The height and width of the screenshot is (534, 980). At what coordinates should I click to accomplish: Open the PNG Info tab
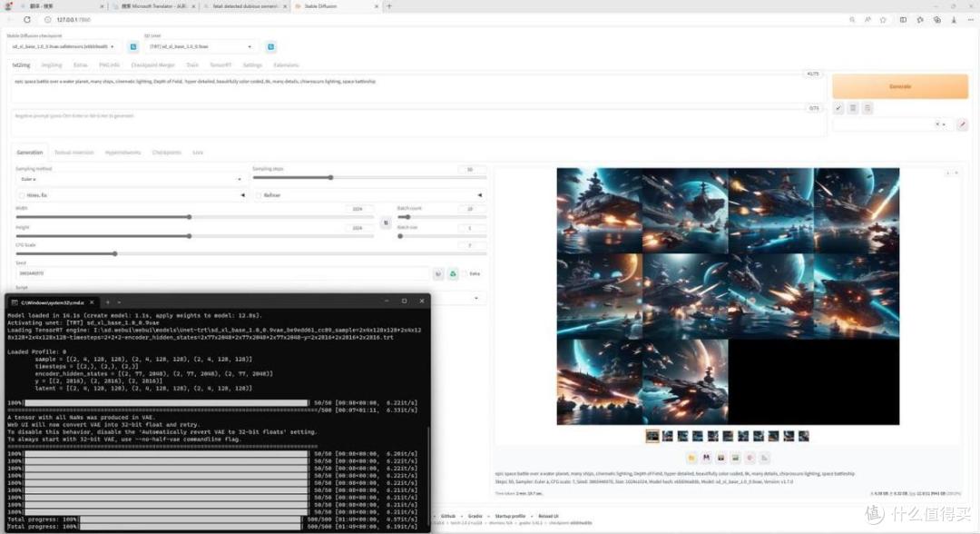coord(109,65)
